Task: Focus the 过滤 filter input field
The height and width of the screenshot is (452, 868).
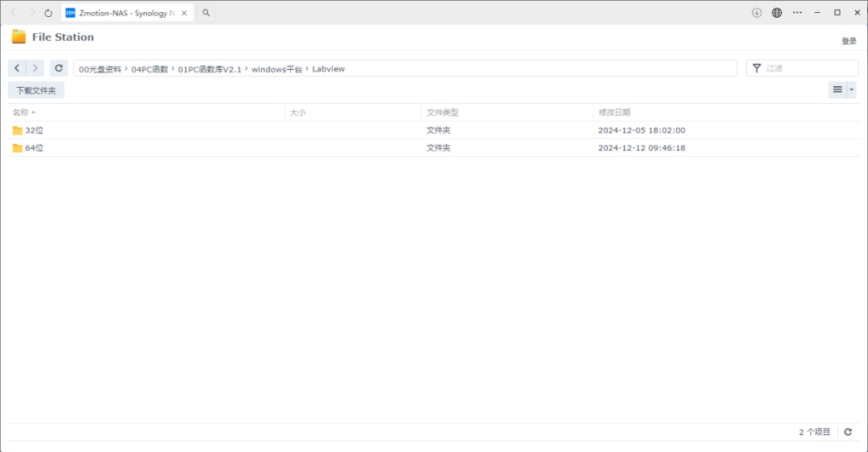Action: [x=802, y=68]
